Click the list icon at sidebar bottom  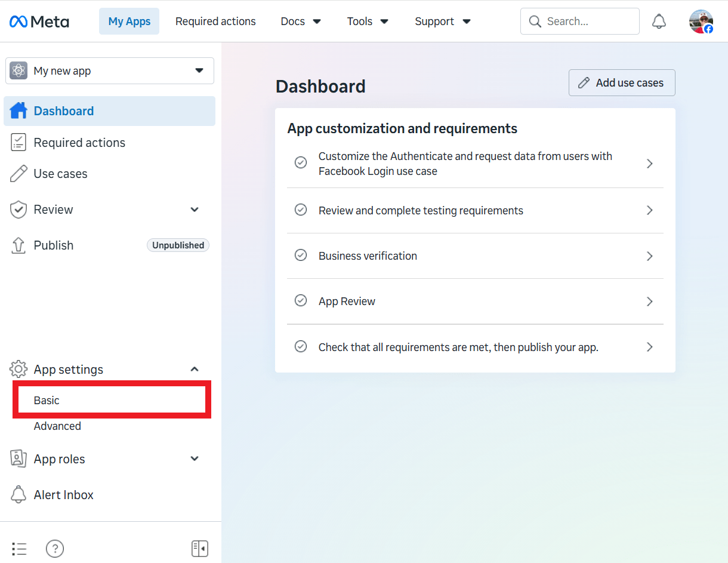(19, 549)
